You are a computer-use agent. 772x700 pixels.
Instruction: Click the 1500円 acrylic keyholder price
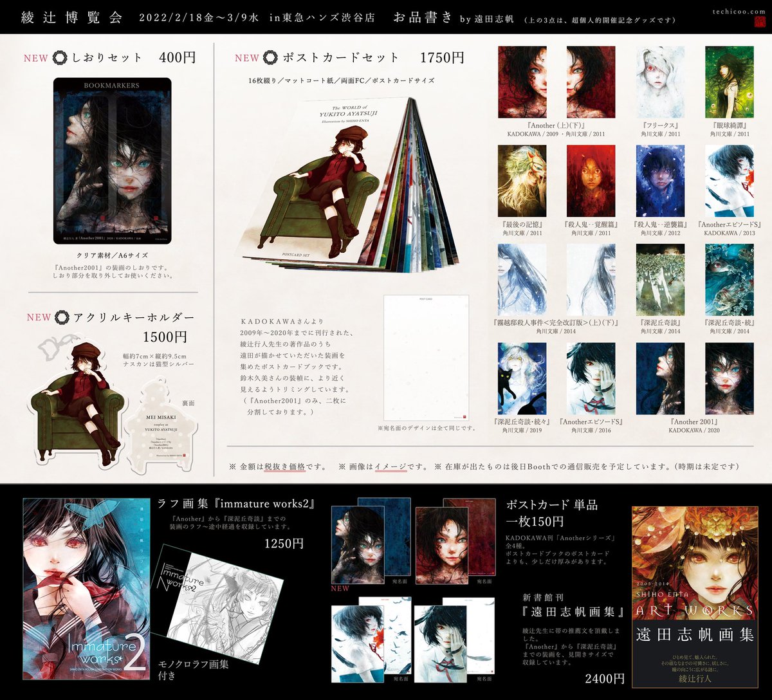point(165,336)
